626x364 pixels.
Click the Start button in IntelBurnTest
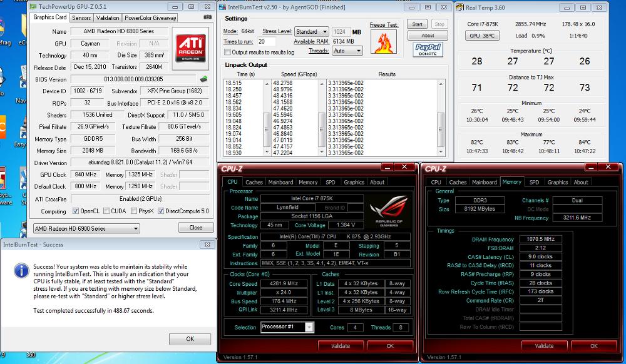pos(417,24)
